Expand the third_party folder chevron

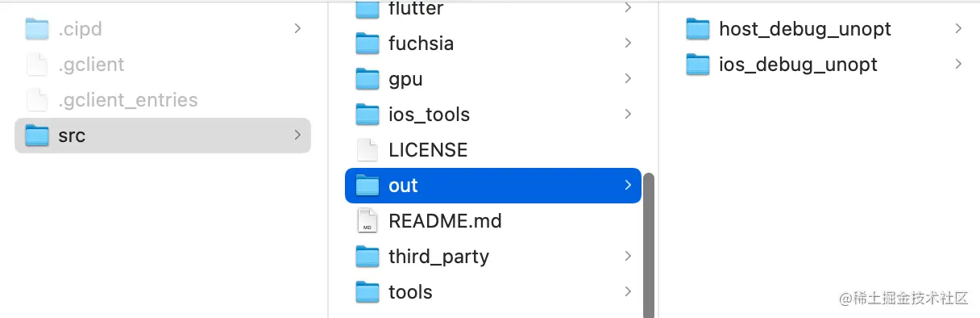(x=628, y=257)
